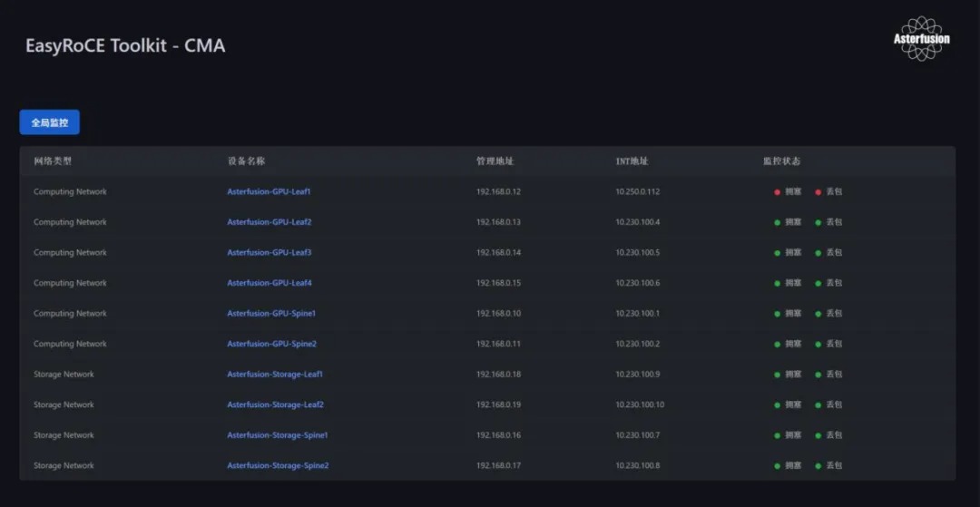
Task: Click green 拥塞 indicator for GPU-Spine1
Action: coord(778,314)
